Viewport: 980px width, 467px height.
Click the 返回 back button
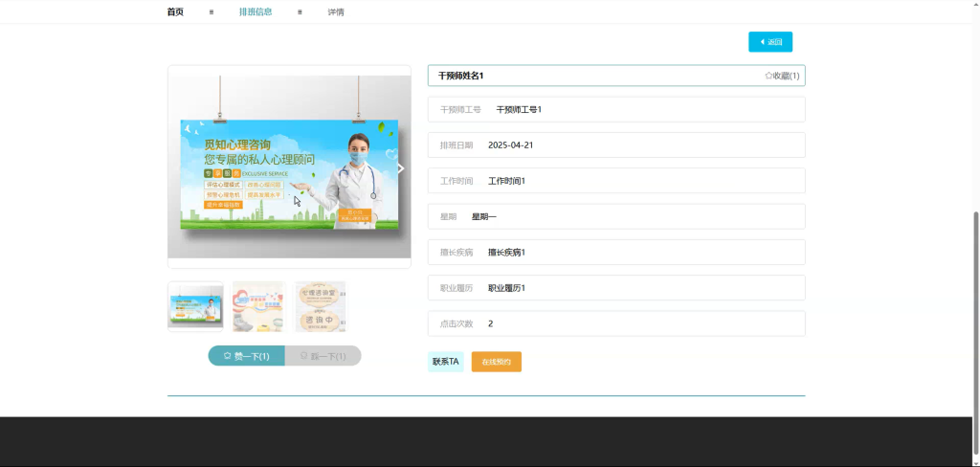point(770,42)
